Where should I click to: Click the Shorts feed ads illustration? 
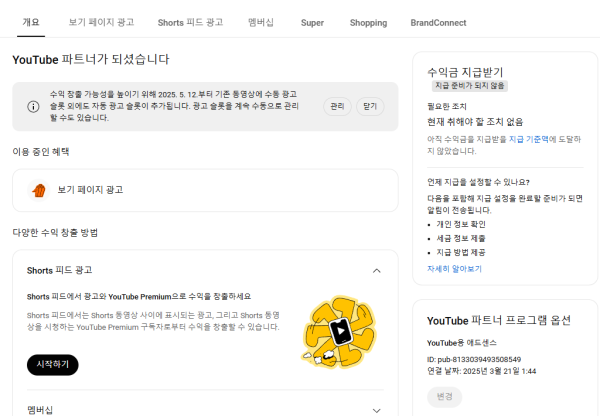[340, 331]
